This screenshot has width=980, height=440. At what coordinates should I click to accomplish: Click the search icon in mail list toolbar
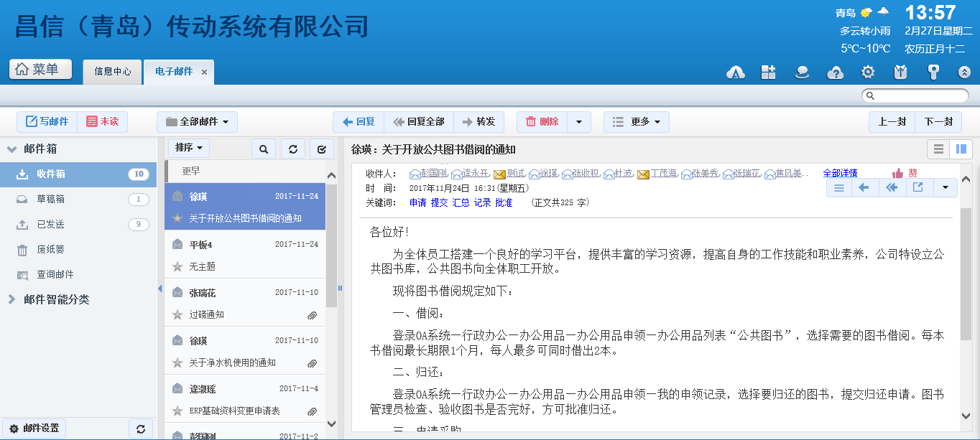264,149
